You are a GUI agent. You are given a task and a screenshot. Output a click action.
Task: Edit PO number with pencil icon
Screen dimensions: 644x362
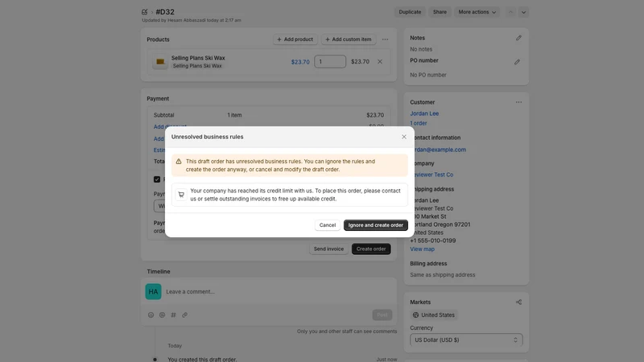coord(517,62)
